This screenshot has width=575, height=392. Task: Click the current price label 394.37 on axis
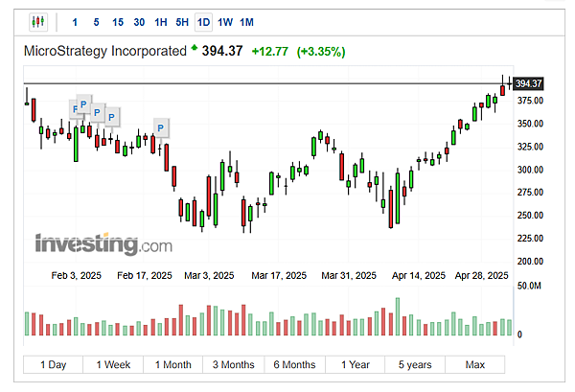pos(528,83)
